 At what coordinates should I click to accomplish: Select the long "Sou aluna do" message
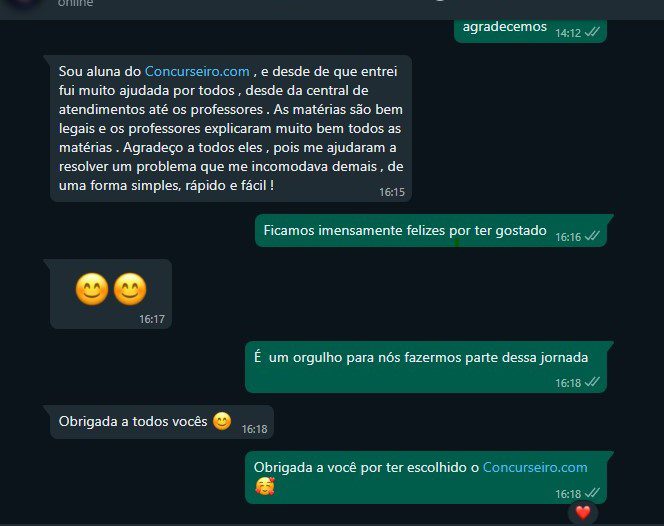[231, 128]
